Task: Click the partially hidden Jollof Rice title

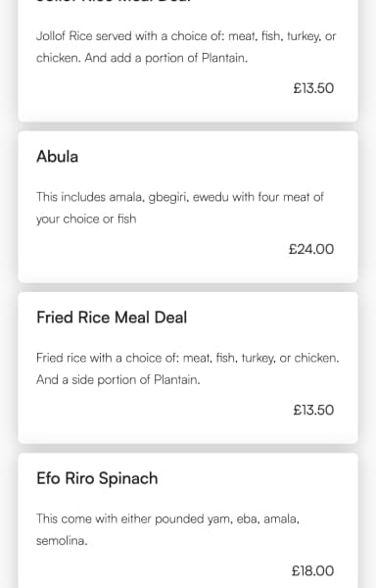Action: point(114,2)
